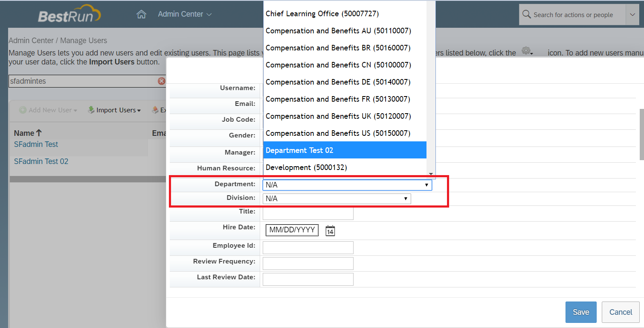Expand the search scope dropdown arrow

click(632, 15)
